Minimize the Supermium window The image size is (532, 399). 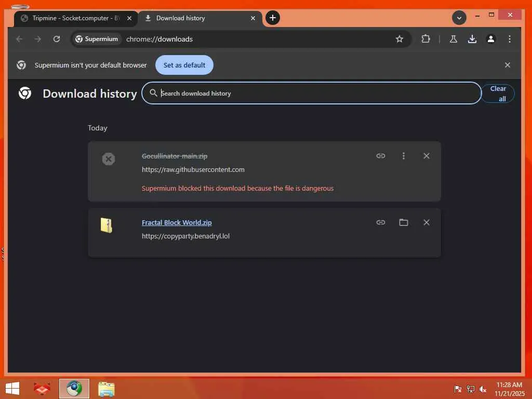pyautogui.click(x=478, y=15)
